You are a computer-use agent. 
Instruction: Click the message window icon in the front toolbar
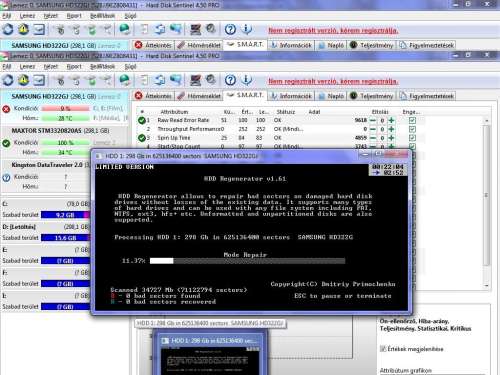point(39,80)
